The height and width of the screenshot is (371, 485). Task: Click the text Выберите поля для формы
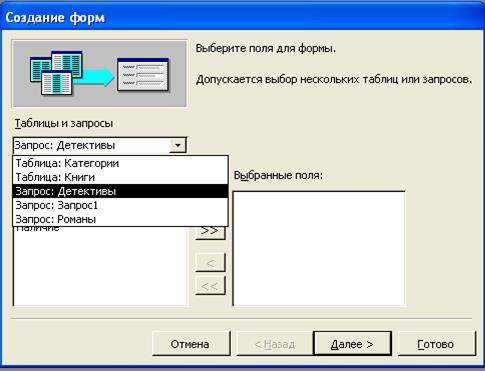point(266,49)
